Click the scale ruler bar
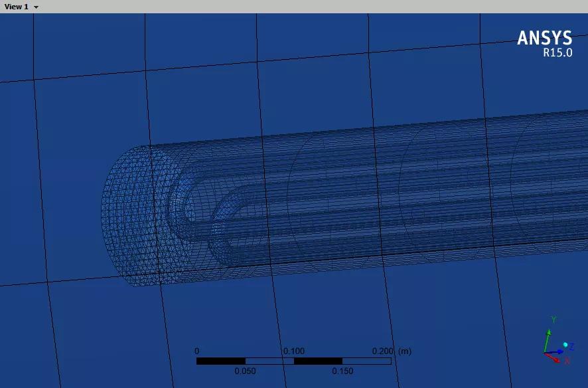The image size is (588, 388). [293, 361]
